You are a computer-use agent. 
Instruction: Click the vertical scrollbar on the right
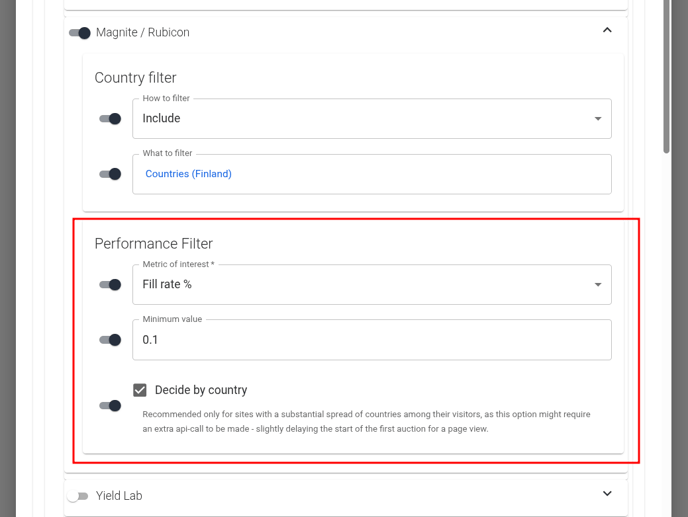coord(667,80)
